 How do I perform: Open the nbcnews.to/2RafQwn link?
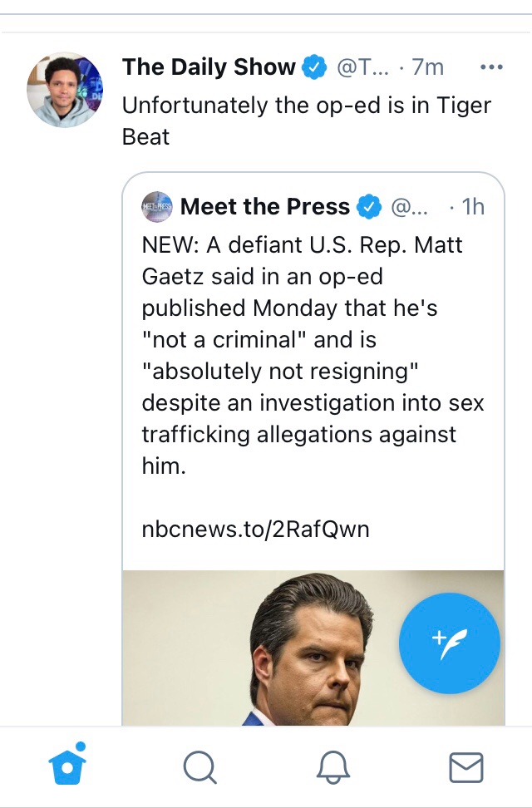pos(255,530)
